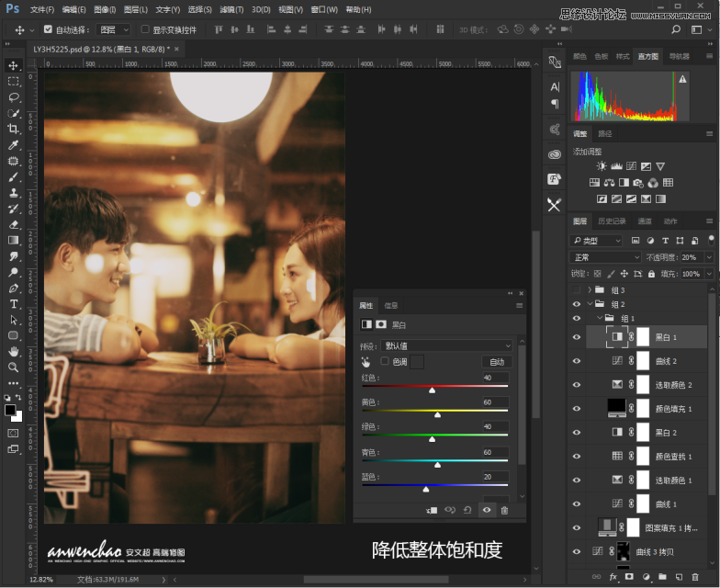Hide the 曲线 2 layer
720x588 pixels.
pyautogui.click(x=577, y=361)
